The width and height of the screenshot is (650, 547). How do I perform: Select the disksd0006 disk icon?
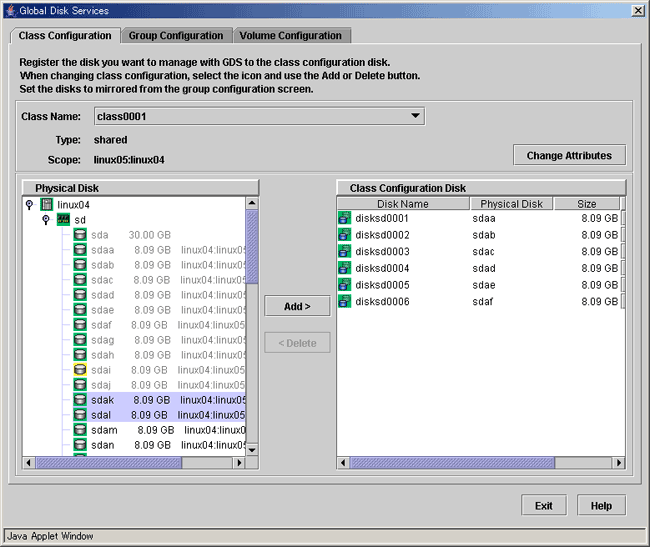pos(345,301)
